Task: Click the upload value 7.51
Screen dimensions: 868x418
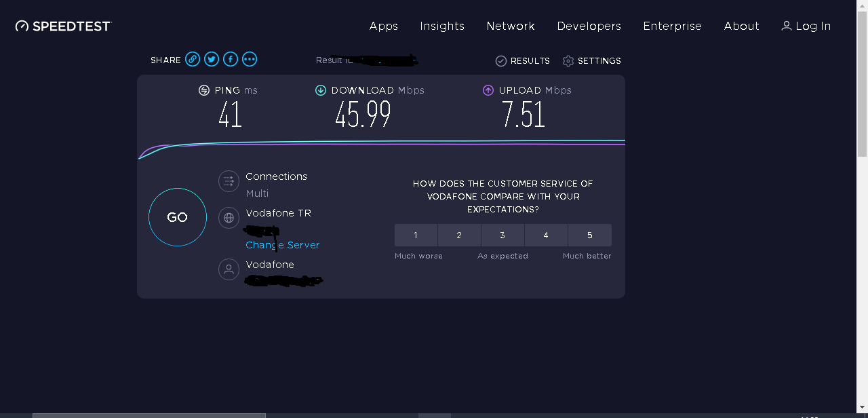Action: click(524, 115)
